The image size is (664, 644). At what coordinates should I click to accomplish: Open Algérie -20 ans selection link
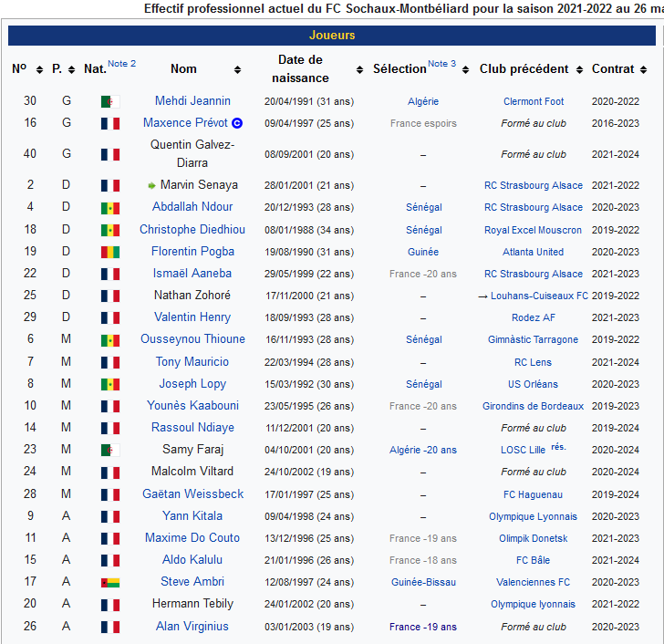pyautogui.click(x=423, y=450)
